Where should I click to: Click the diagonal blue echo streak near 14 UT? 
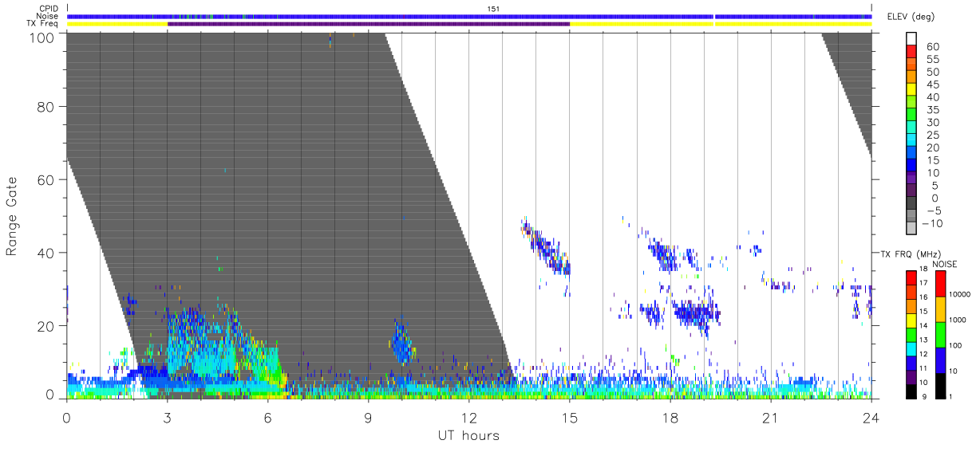[546, 246]
